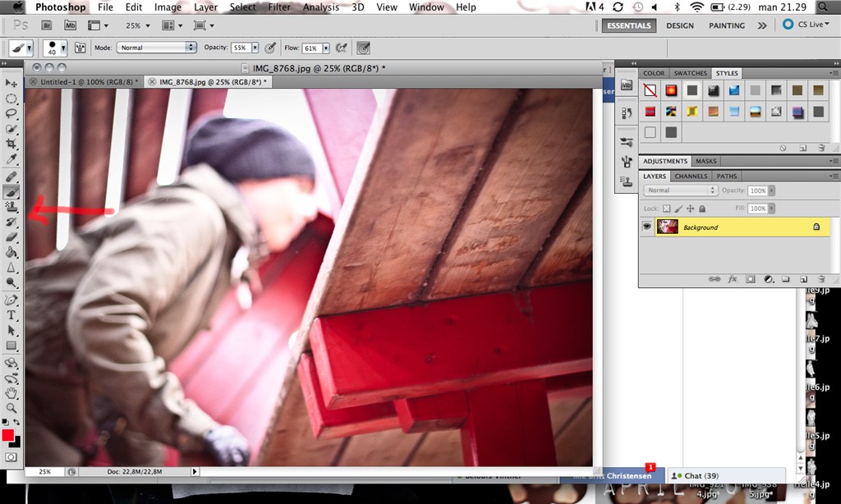Open Flow slider dropdown in options bar
The image size is (841, 504).
tap(325, 48)
